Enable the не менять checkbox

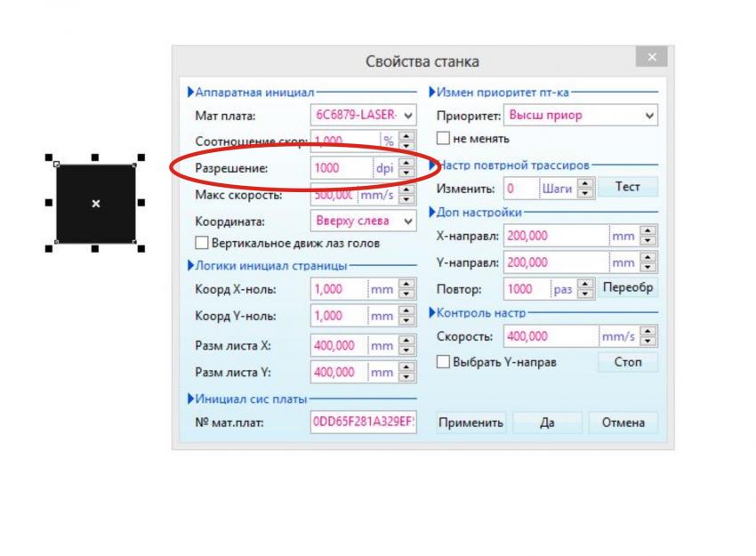click(443, 139)
